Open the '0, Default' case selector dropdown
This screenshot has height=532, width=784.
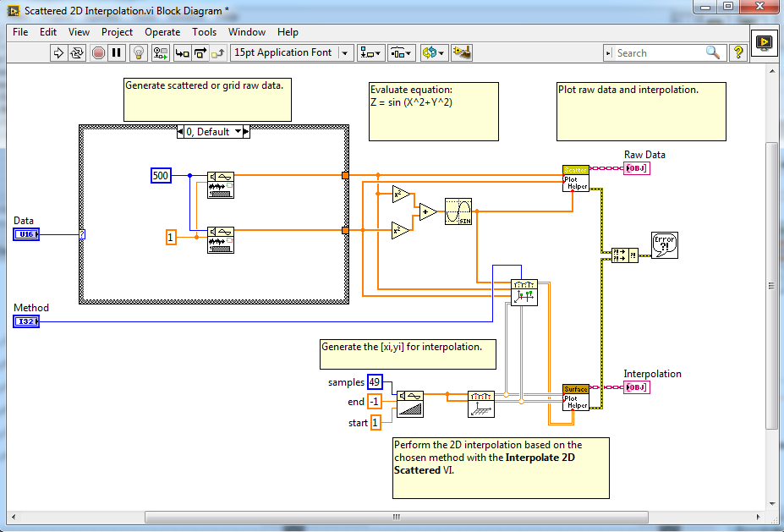pyautogui.click(x=238, y=131)
